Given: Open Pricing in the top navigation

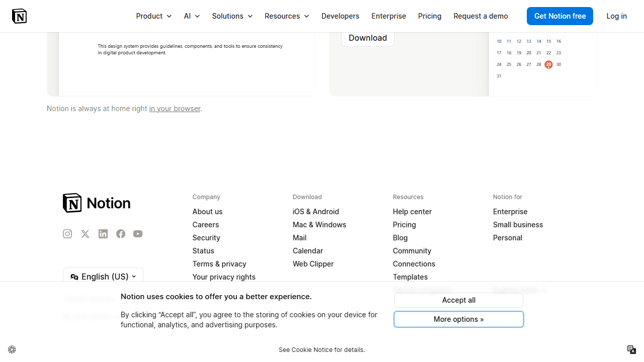Looking at the screenshot, I should coord(430,16).
